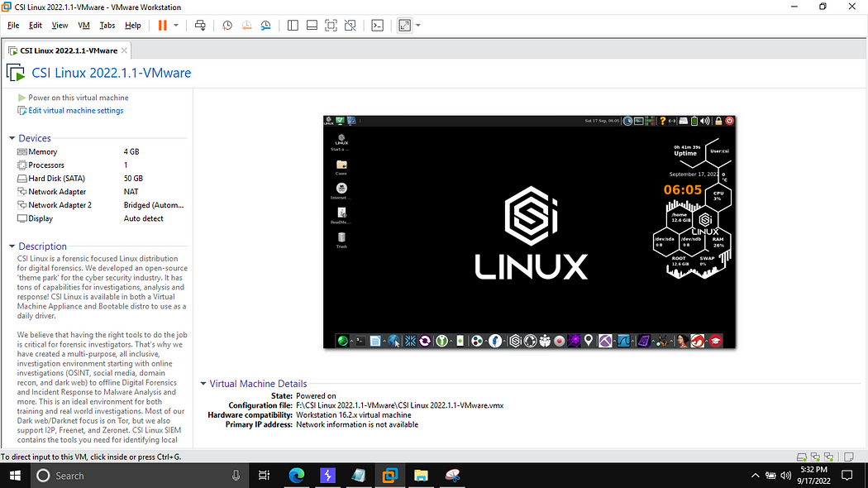Send Ctrl+Alt+Del to the virtual machine
This screenshot has height=488, width=868.
coord(200,26)
